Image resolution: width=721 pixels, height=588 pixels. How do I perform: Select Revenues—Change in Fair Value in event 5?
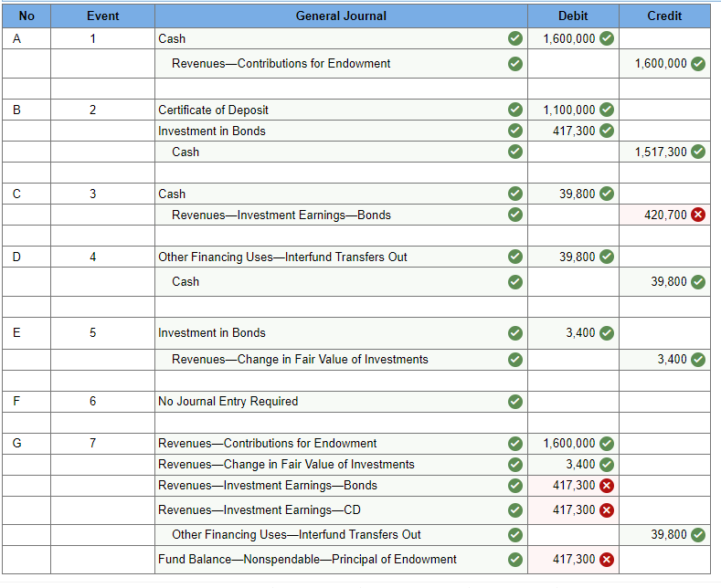click(x=341, y=359)
